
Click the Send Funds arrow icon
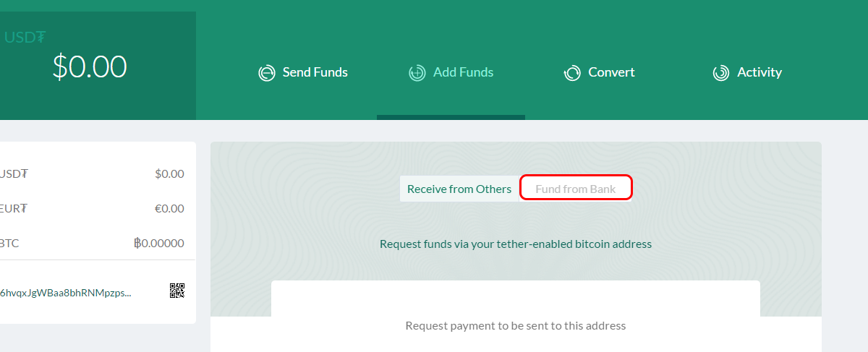[267, 73]
